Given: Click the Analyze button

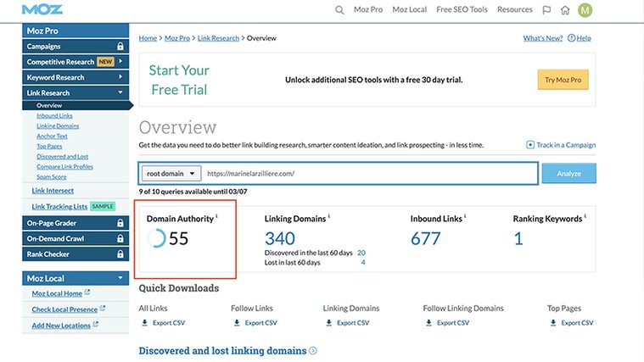Looking at the screenshot, I should click(568, 174).
